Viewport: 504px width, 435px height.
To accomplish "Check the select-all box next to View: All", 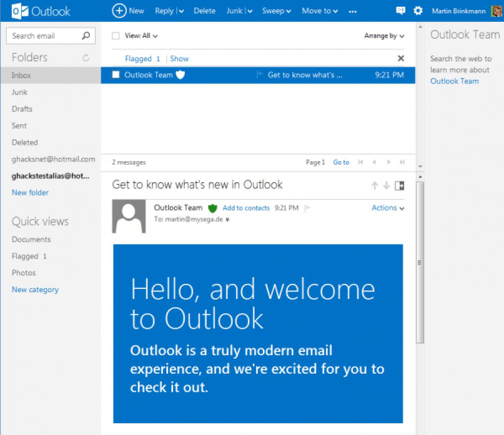I will [116, 36].
